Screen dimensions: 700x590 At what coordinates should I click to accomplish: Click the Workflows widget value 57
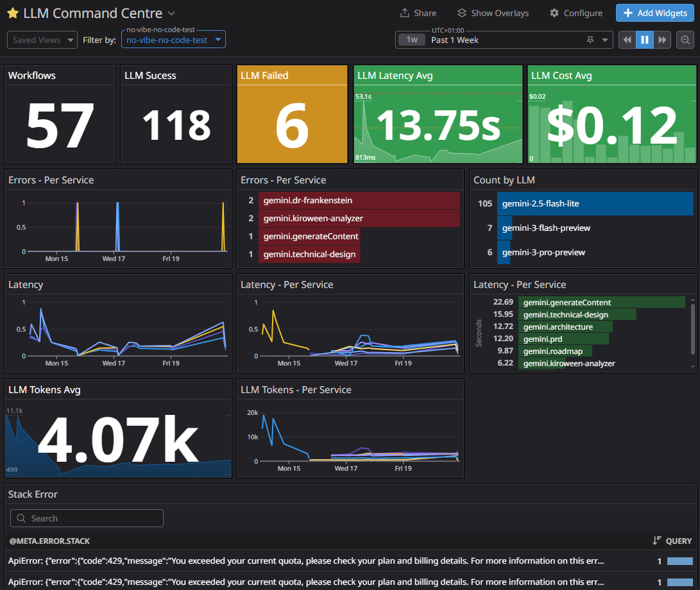tap(60, 125)
